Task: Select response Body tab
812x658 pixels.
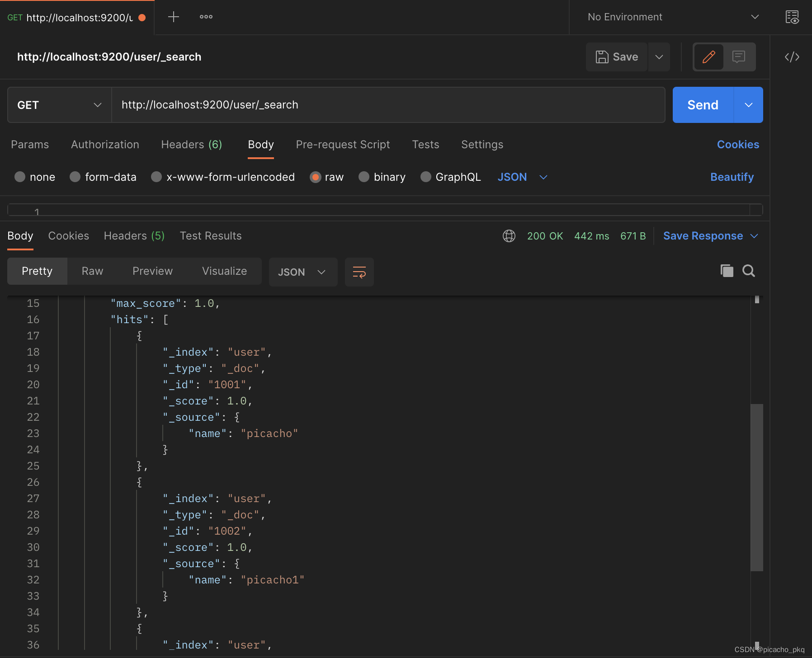Action: 20,236
